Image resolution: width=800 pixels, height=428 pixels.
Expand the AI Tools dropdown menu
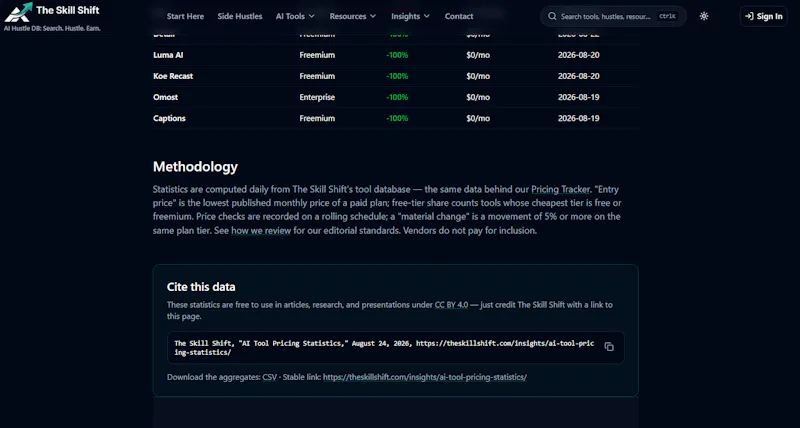(295, 16)
